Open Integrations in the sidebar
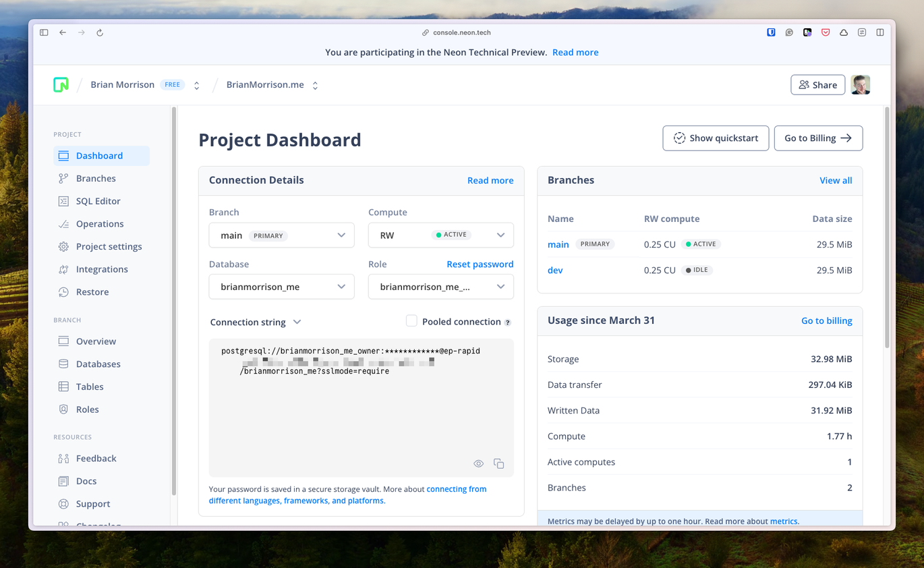The width and height of the screenshot is (924, 568). (101, 269)
